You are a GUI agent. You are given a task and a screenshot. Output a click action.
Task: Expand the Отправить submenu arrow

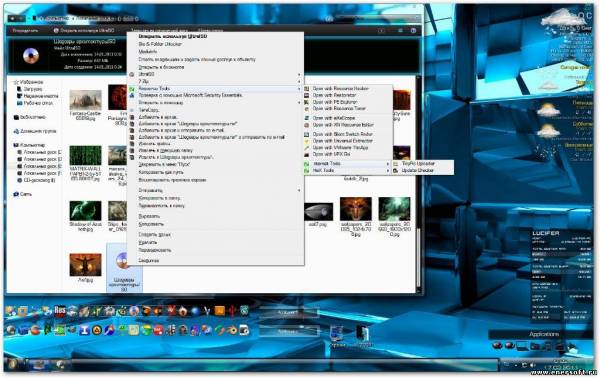point(299,191)
